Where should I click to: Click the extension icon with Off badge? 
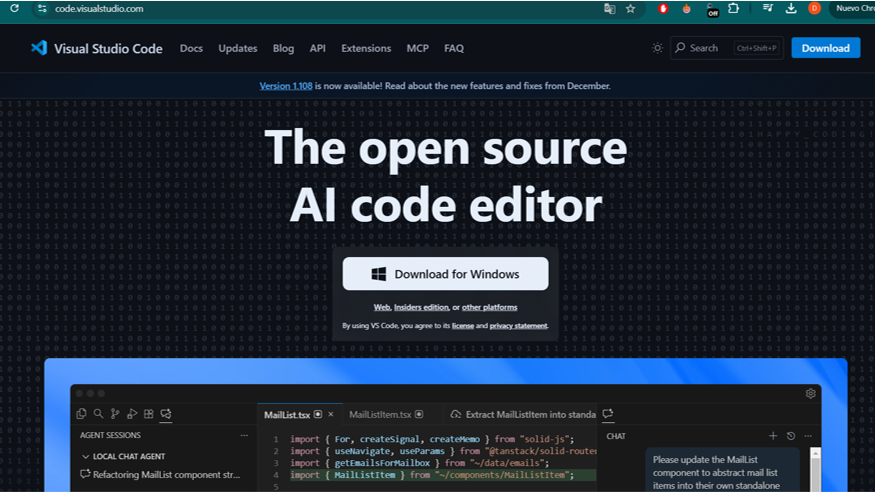711,9
